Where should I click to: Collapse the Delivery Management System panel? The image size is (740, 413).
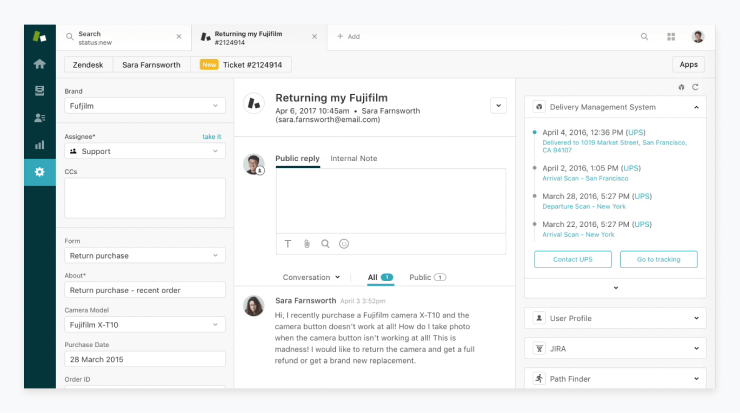coord(696,106)
